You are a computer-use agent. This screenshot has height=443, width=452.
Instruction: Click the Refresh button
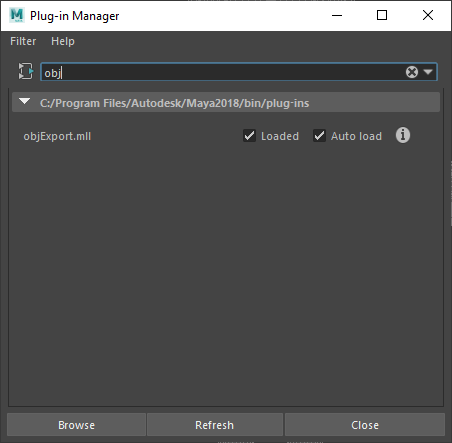click(x=215, y=425)
